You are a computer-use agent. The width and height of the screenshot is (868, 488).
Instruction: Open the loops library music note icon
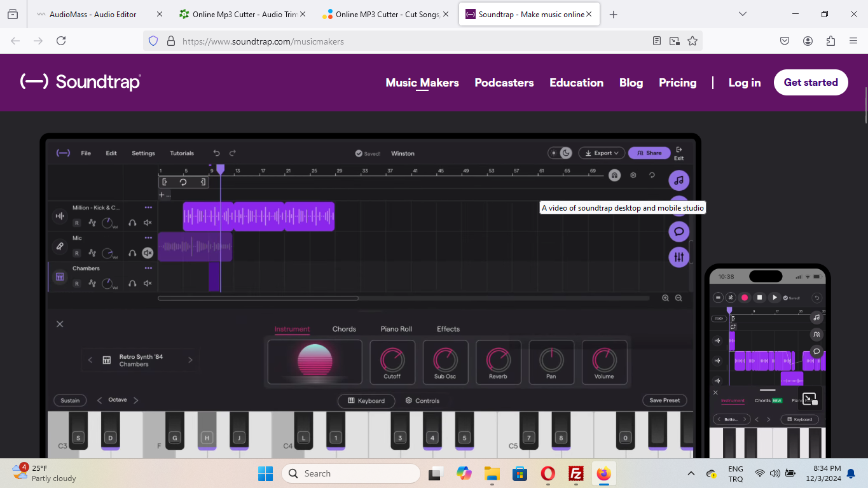click(679, 181)
